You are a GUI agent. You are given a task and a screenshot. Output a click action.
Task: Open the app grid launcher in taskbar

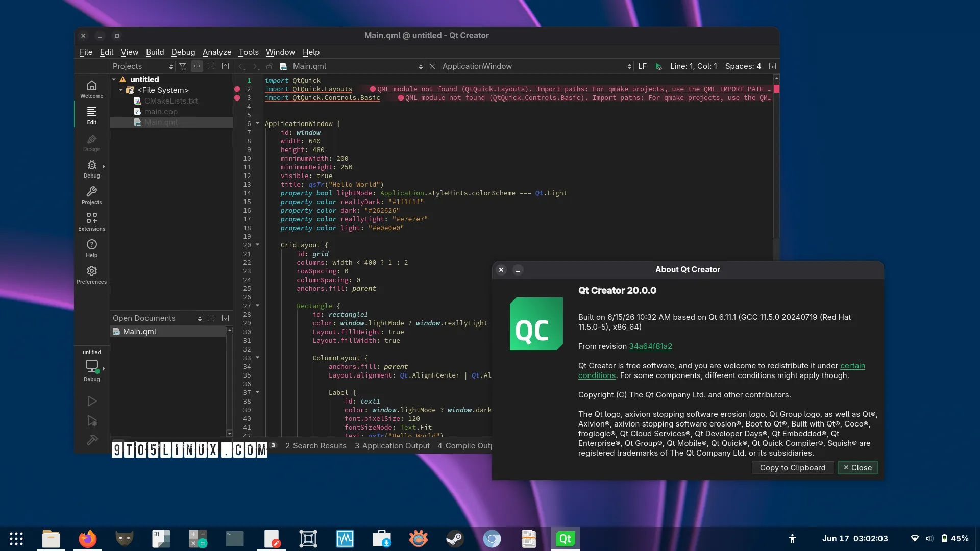click(16, 539)
